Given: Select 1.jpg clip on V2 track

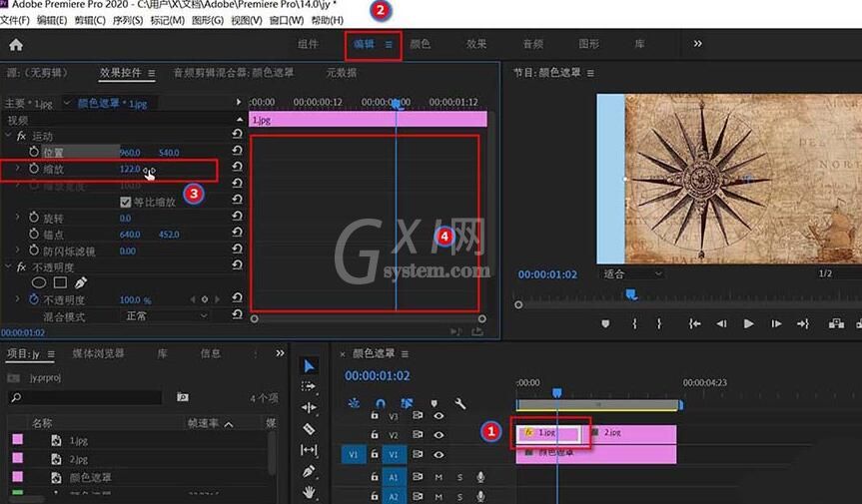Looking at the screenshot, I should point(548,433).
